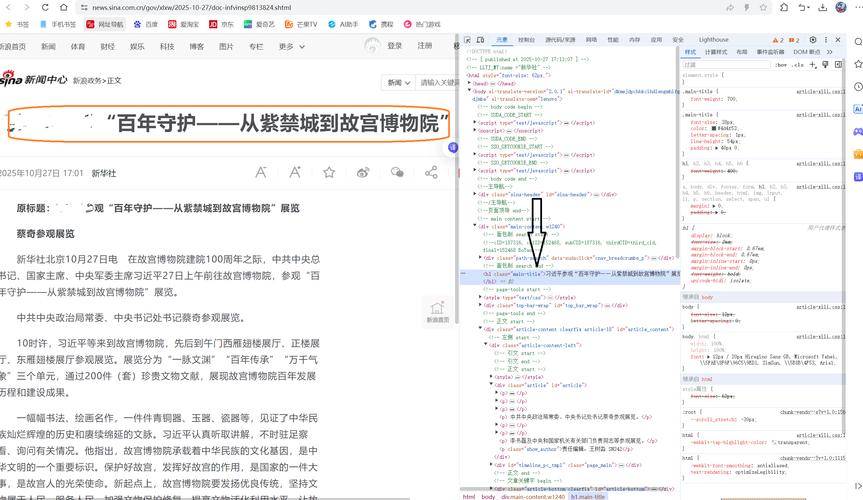Image resolution: width=863 pixels, height=500 pixels.
Task: Go to 科技 in Sina top navigation
Action: [167, 47]
